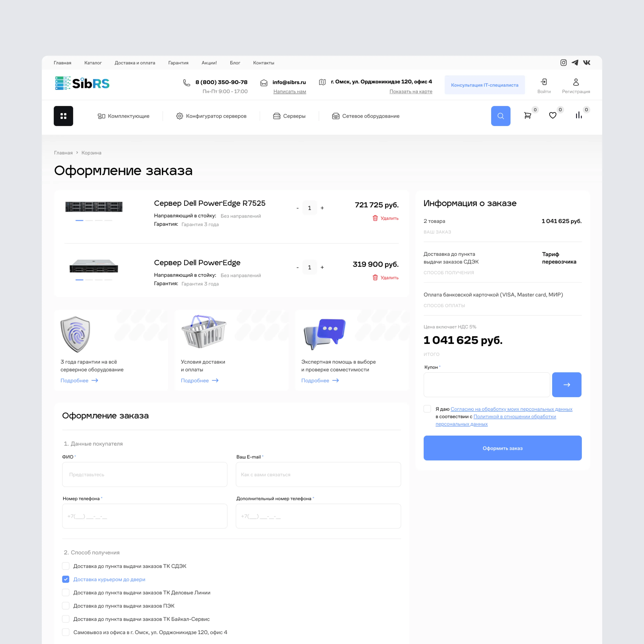Click the Удалить link for the 721 725 руб. item

tap(389, 218)
